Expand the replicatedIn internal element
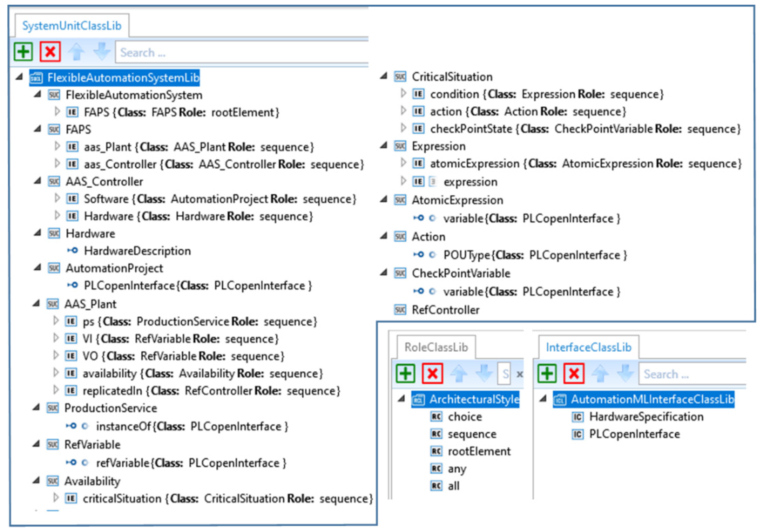The image size is (762, 532). (x=56, y=390)
